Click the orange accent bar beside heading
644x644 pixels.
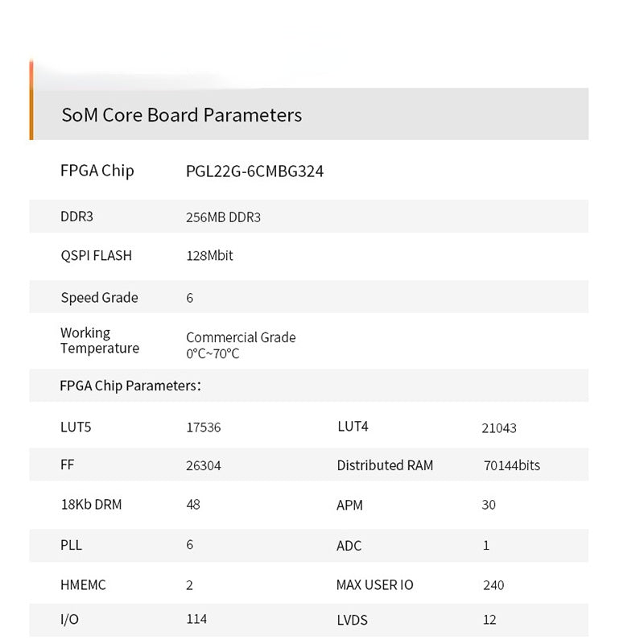31,105
